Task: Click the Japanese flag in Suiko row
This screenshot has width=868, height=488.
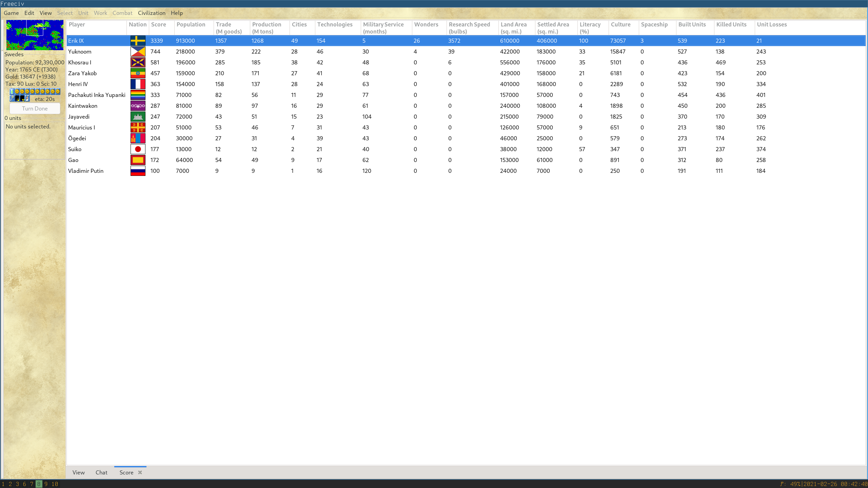Action: (138, 149)
